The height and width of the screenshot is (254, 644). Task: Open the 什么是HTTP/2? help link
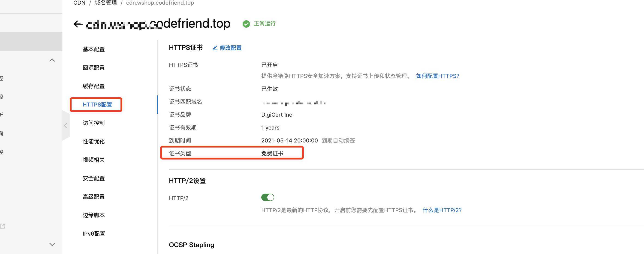(x=442, y=210)
